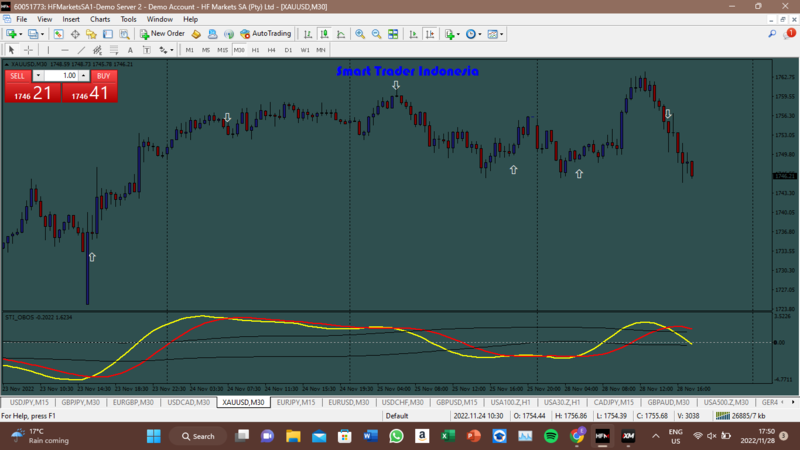Toggle the Data Window crosshair-target icon
Viewport: 800px width, 450px height.
(x=75, y=34)
